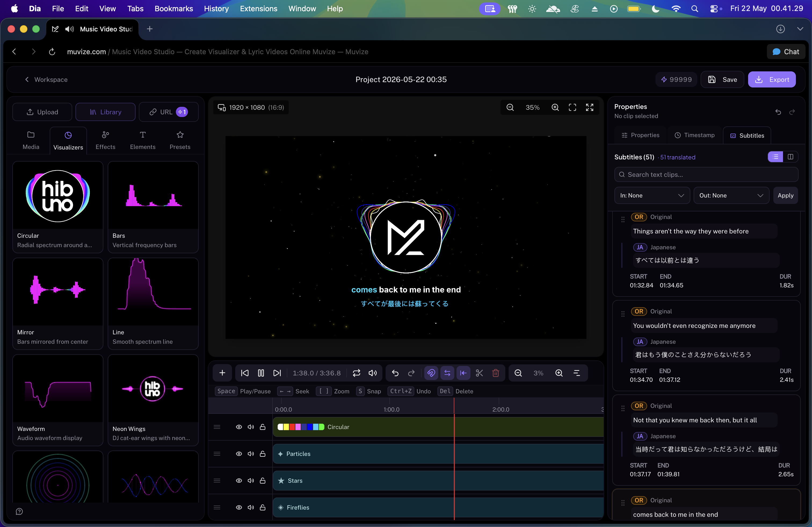812x527 pixels.
Task: Toggle the ripple swap arrows button
Action: tap(447, 373)
